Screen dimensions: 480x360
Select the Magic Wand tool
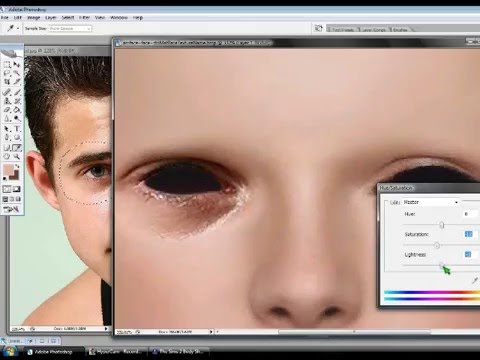tap(17, 73)
